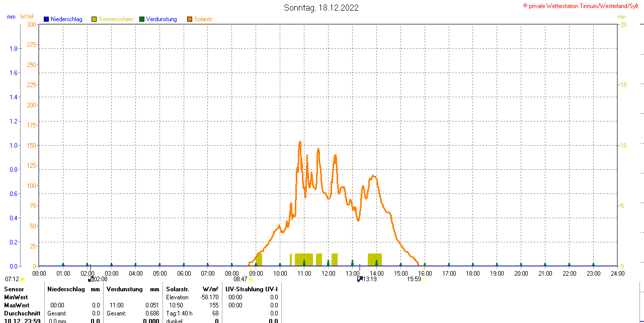Click the yellow Sonnenschein legend square

click(x=94, y=19)
